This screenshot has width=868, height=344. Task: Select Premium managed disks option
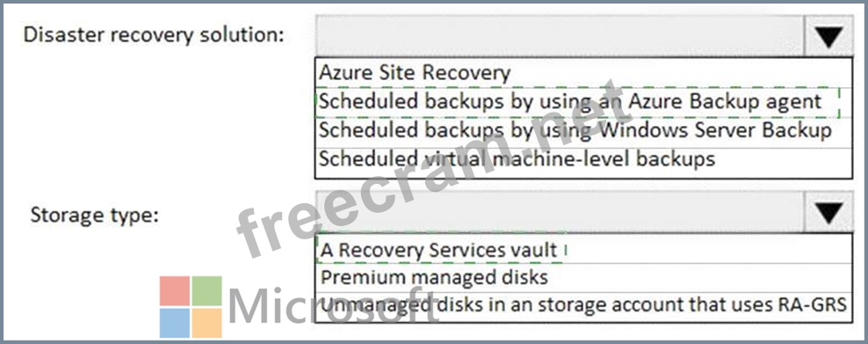tap(583, 277)
